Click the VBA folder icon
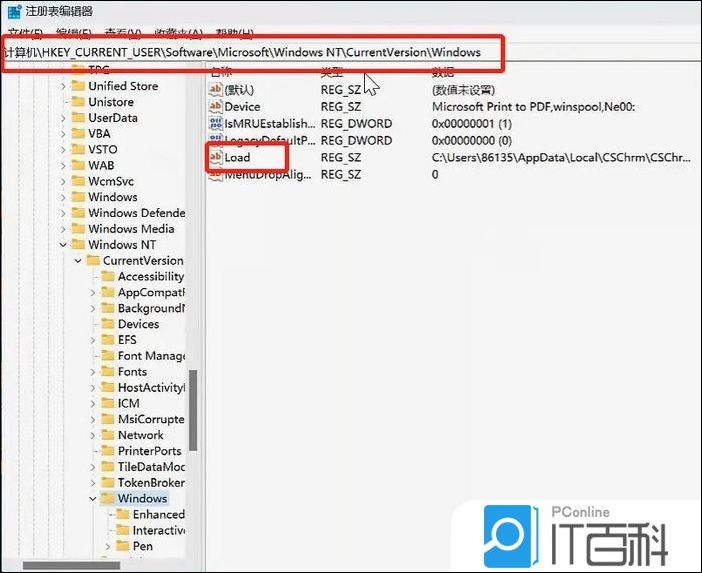This screenshot has height=573, width=702. click(x=78, y=133)
